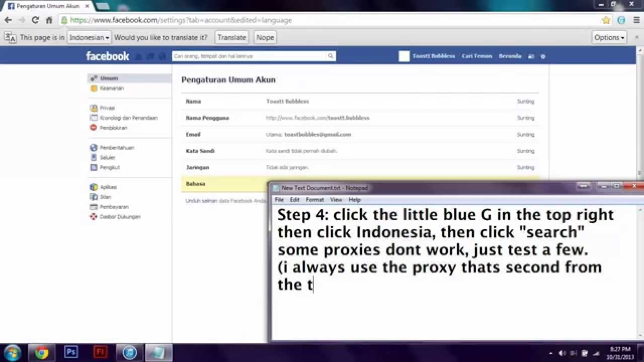
Task: Click the privacy shortcuts lock icon
Action: click(x=531, y=56)
